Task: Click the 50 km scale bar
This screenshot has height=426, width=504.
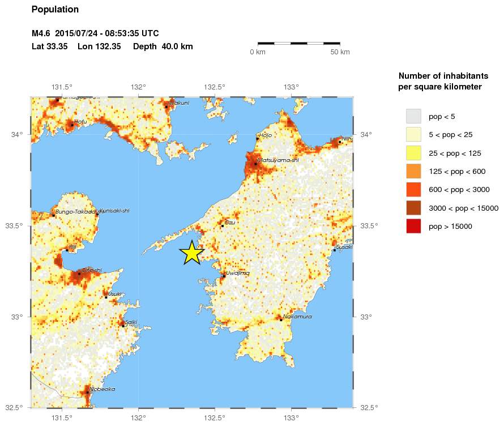Action: tap(298, 43)
